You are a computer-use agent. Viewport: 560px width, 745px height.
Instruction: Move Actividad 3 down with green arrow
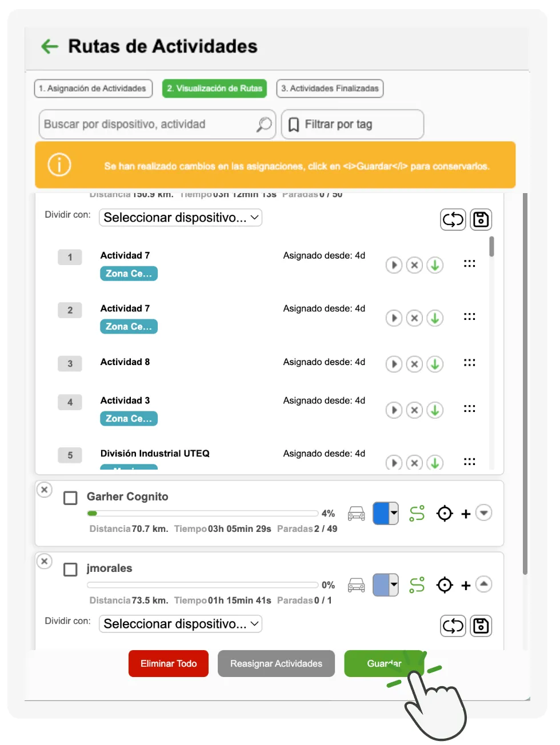[x=435, y=410]
